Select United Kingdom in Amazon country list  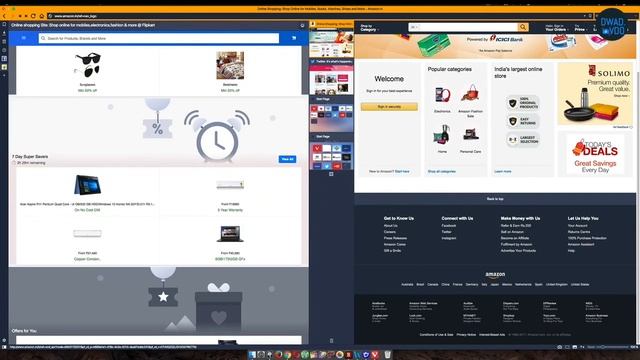coord(556,284)
